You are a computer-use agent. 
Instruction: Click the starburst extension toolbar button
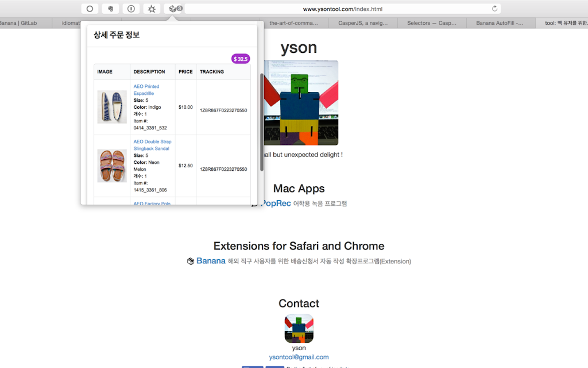[152, 9]
